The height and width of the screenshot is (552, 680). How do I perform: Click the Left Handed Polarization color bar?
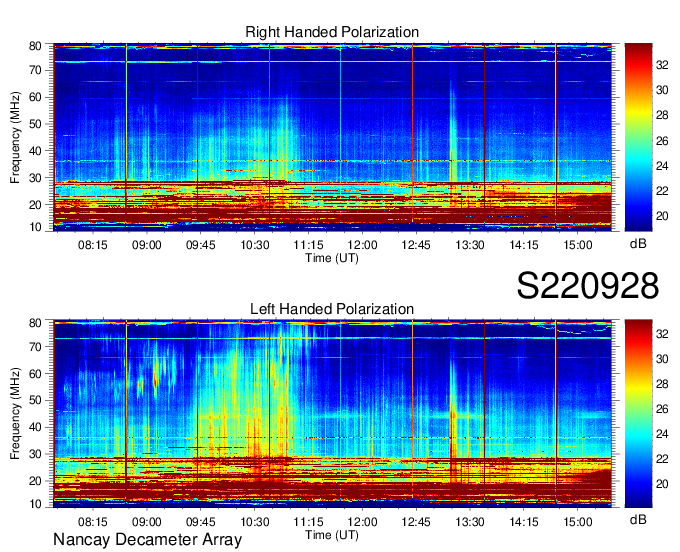(638, 413)
